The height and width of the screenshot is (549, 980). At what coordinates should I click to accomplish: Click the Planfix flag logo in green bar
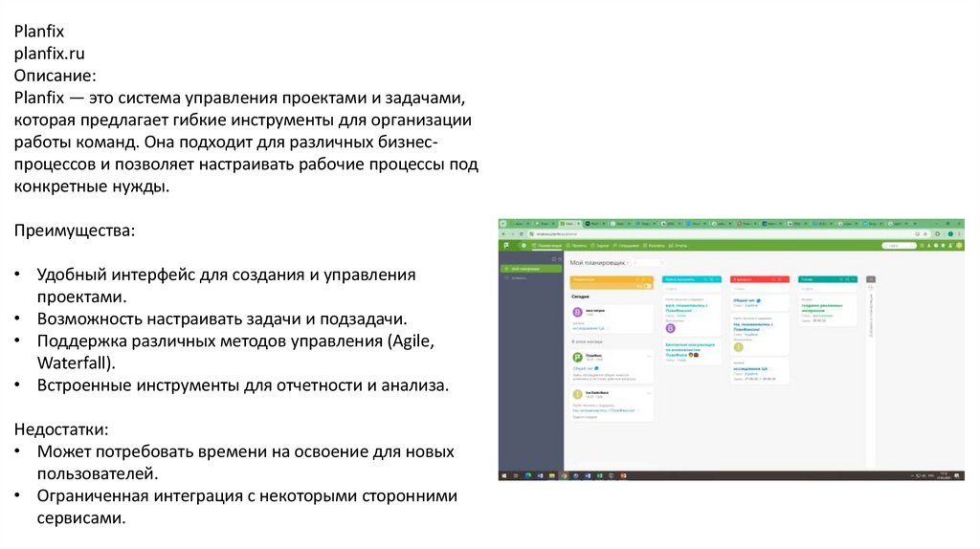point(506,246)
